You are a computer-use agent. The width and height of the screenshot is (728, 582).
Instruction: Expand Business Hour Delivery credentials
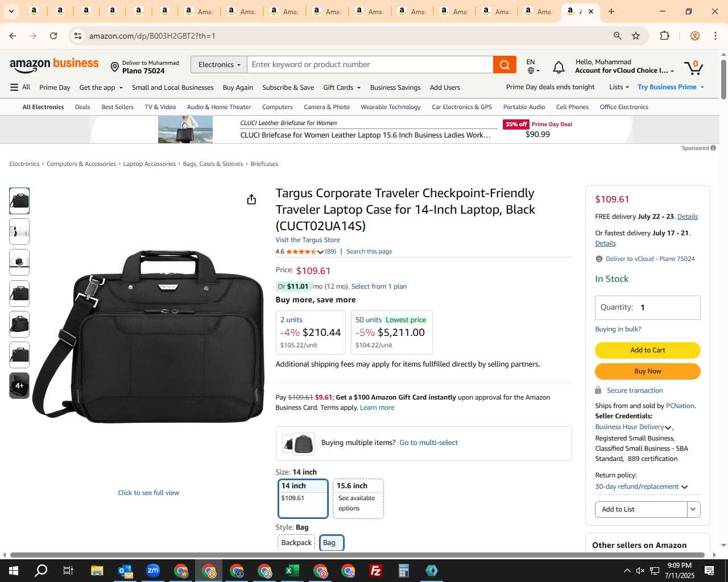coord(634,427)
